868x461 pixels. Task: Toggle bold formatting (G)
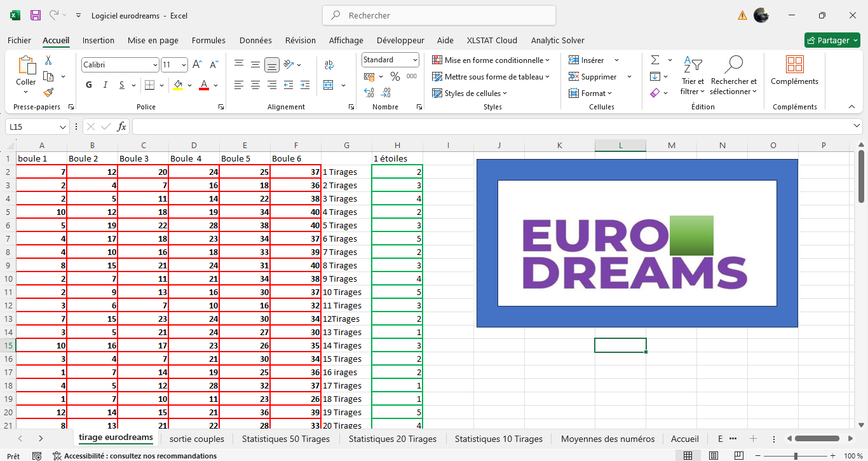coord(89,85)
